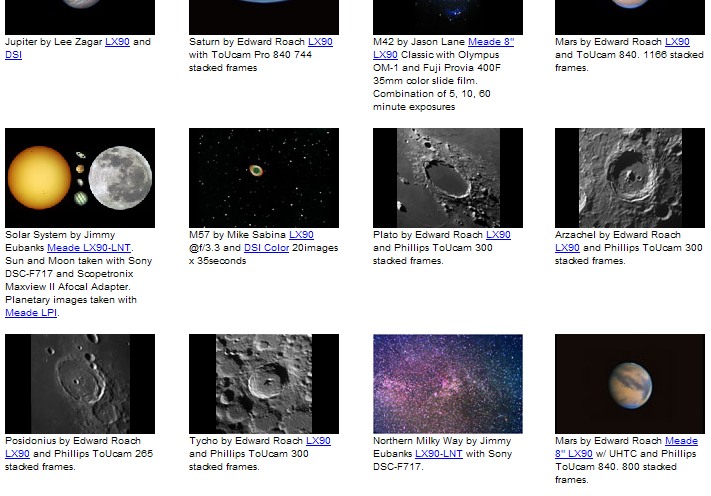This screenshot has height=496, width=711.
Task: Open LX90-LNT link in Northern Milky Way caption
Action: coord(438,454)
